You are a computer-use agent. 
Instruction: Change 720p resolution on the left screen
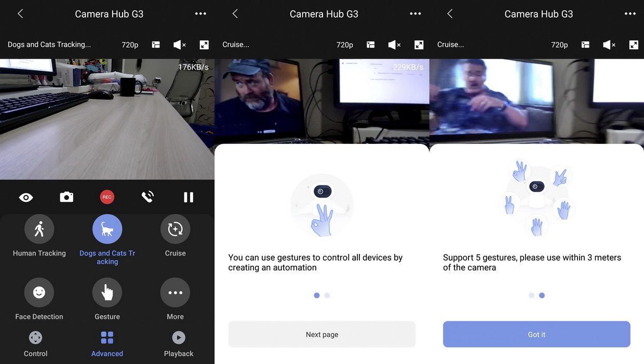(x=130, y=45)
